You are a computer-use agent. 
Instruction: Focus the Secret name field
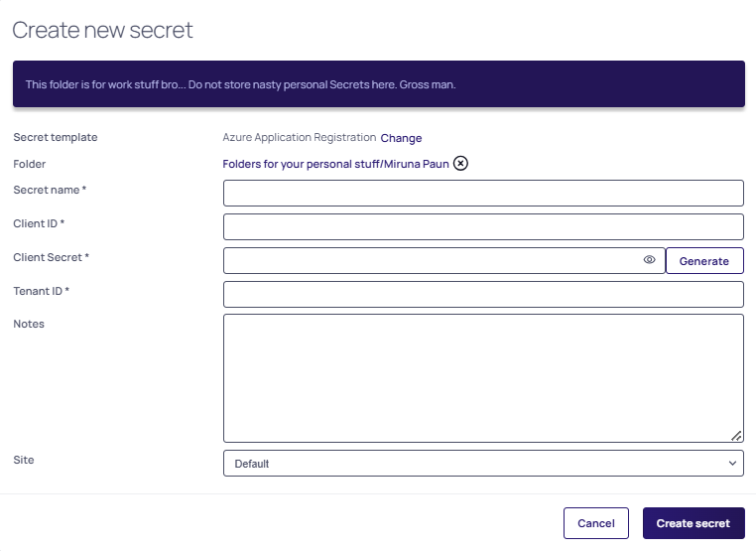coord(483,193)
